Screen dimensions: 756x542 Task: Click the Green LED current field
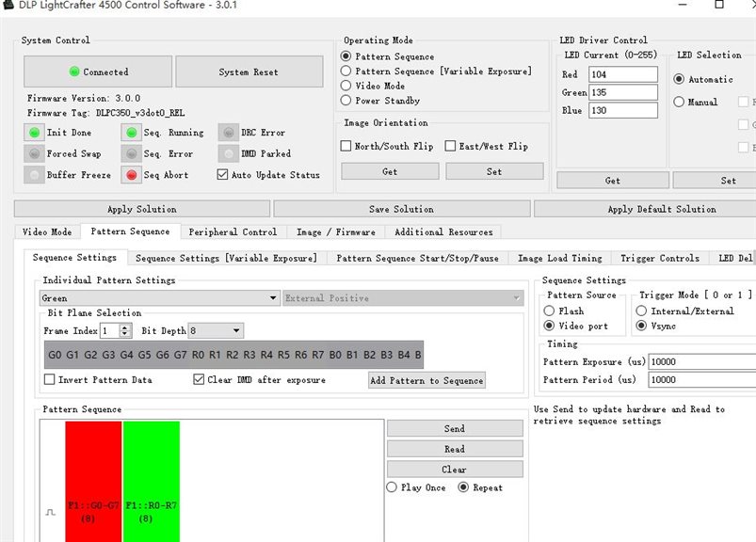623,92
